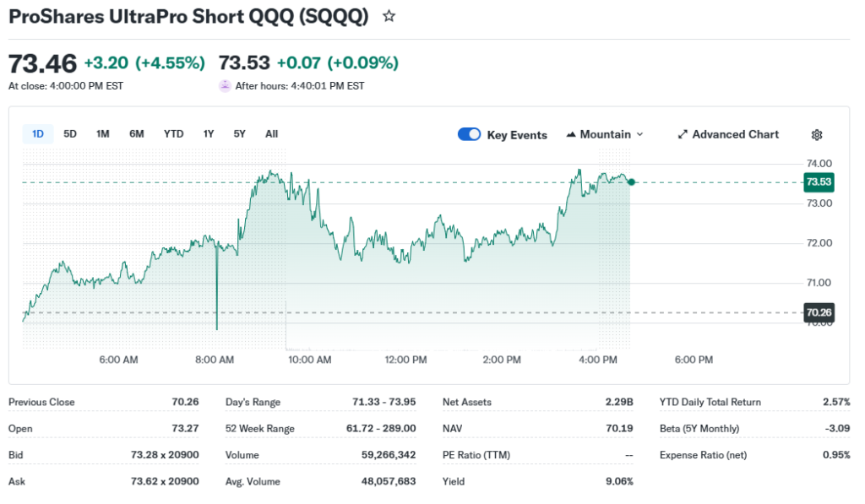The width and height of the screenshot is (865, 504).
Task: Select the 1D time range tab
Action: click(38, 134)
